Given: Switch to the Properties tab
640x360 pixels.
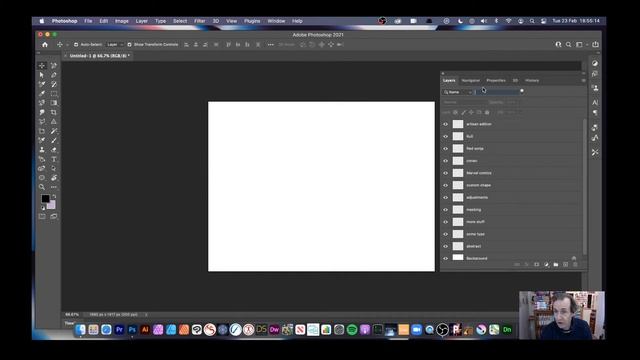Looking at the screenshot, I should 496,80.
